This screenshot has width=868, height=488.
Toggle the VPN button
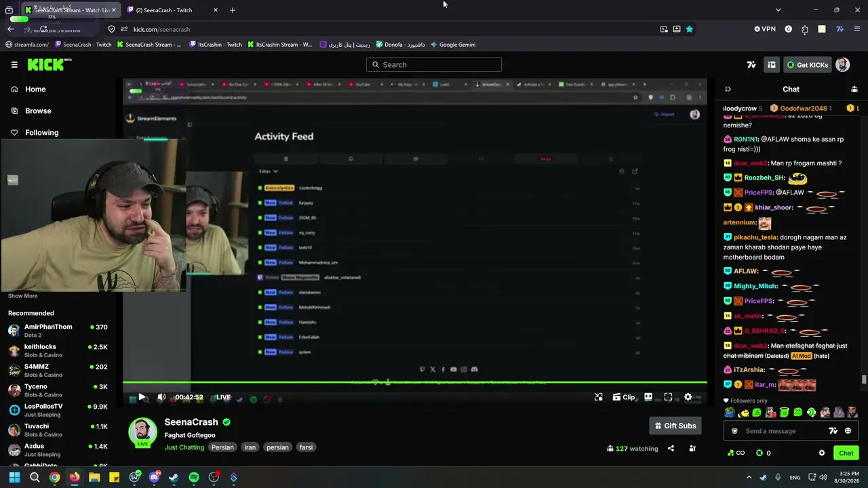(x=765, y=29)
